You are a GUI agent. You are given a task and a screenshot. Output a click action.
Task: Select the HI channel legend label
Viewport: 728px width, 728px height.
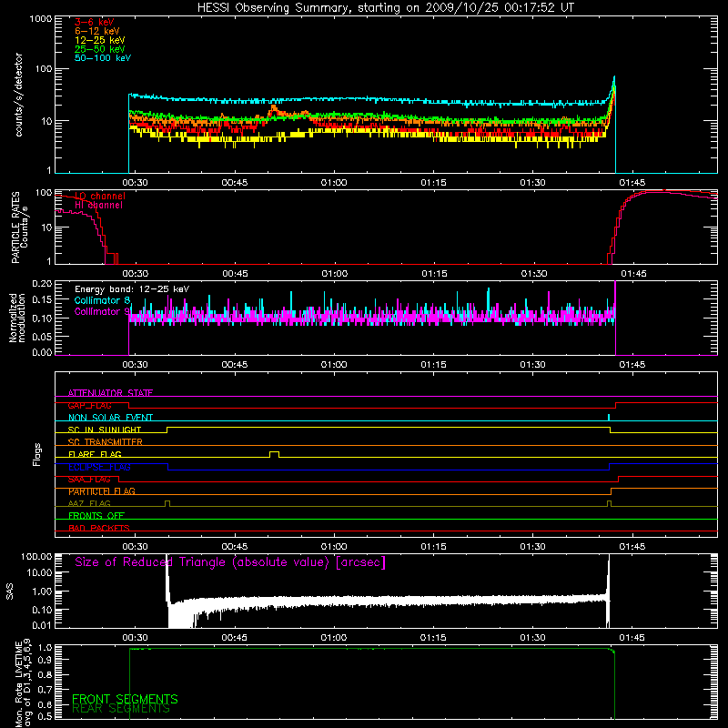(x=98, y=205)
